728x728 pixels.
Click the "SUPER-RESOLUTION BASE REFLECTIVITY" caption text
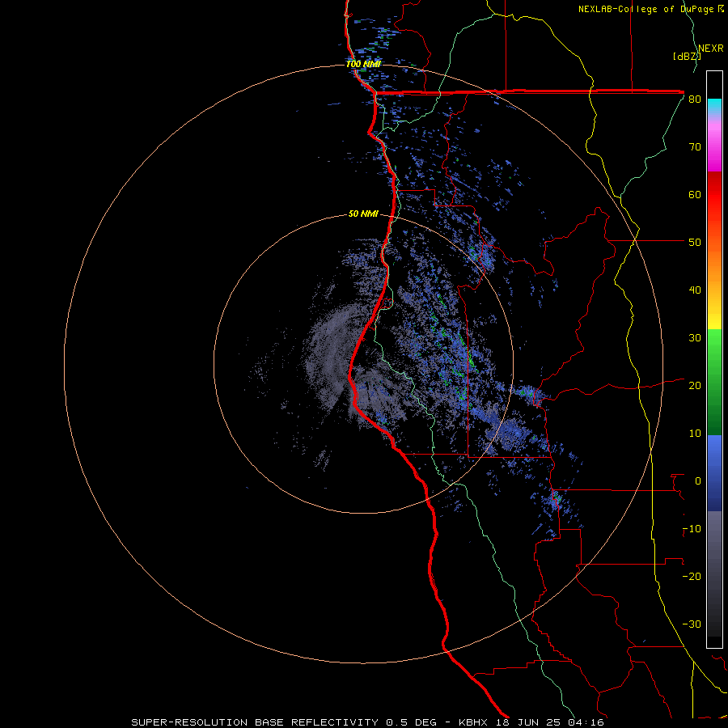[x=255, y=722]
